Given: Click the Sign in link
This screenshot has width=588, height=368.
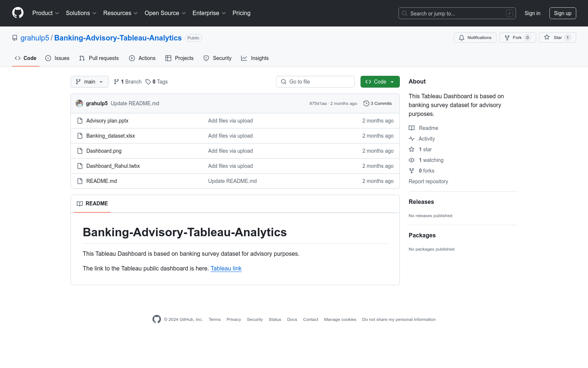Looking at the screenshot, I should (533, 13).
